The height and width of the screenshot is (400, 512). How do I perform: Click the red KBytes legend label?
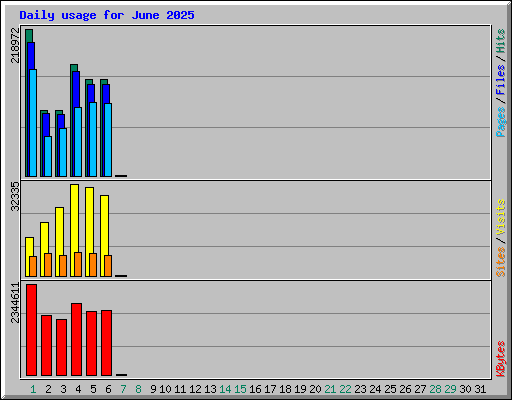501,359
